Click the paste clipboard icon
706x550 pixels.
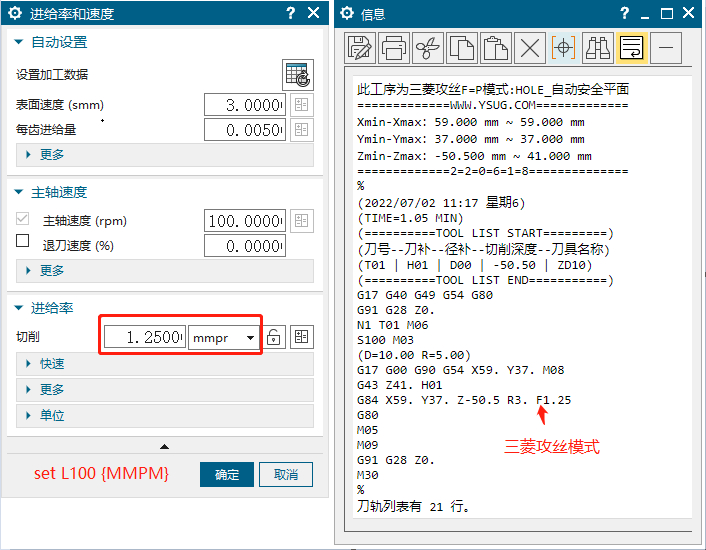(496, 47)
